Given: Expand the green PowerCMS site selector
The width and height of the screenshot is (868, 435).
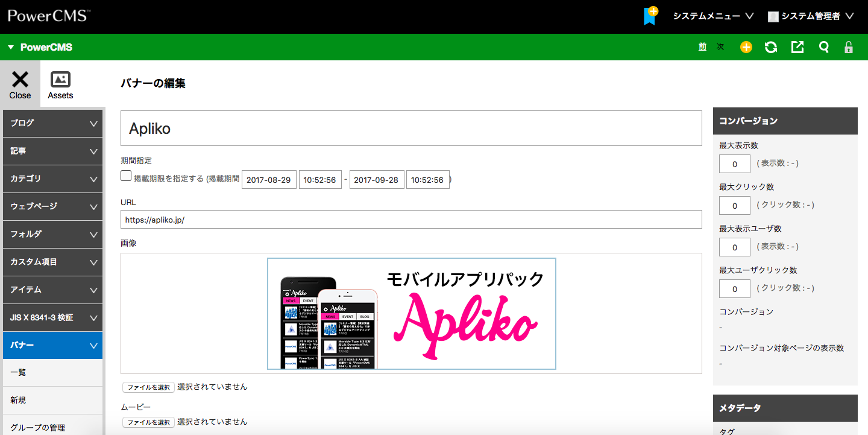Looking at the screenshot, I should (40, 47).
